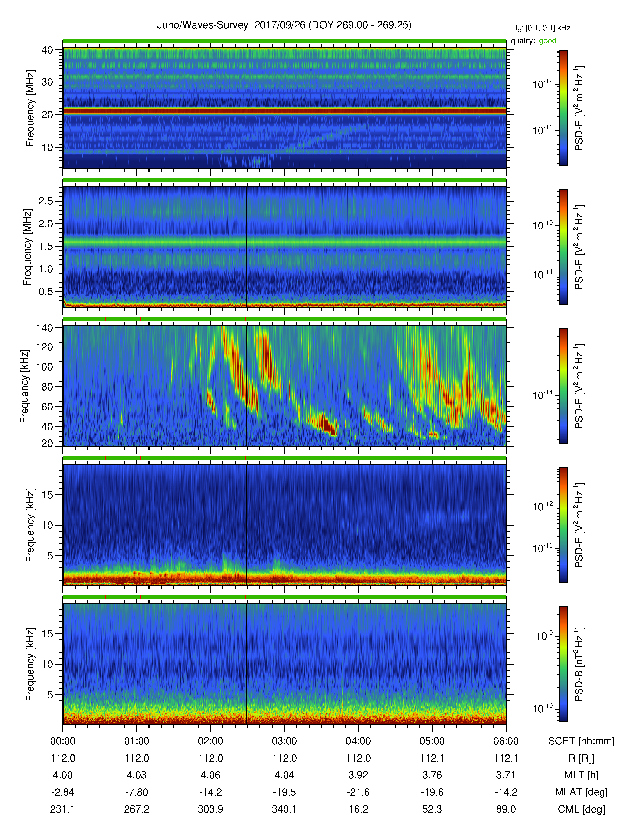Click the green 1.5 MHz band in second spectrogram
This screenshot has width=644, height=833.
[284, 242]
